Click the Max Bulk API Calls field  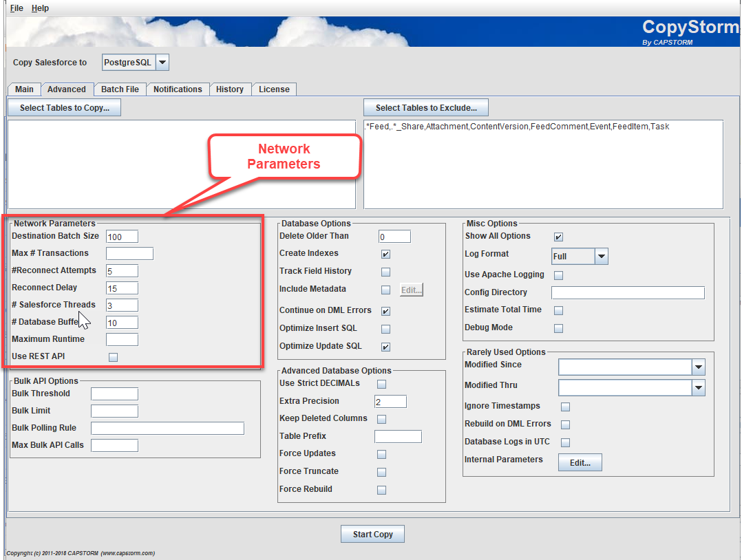114,446
